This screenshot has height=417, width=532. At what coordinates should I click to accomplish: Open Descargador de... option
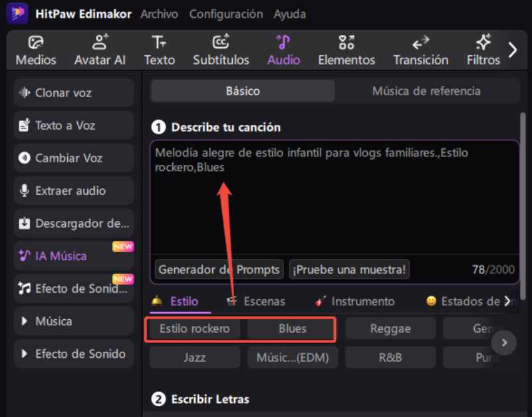[74, 223]
